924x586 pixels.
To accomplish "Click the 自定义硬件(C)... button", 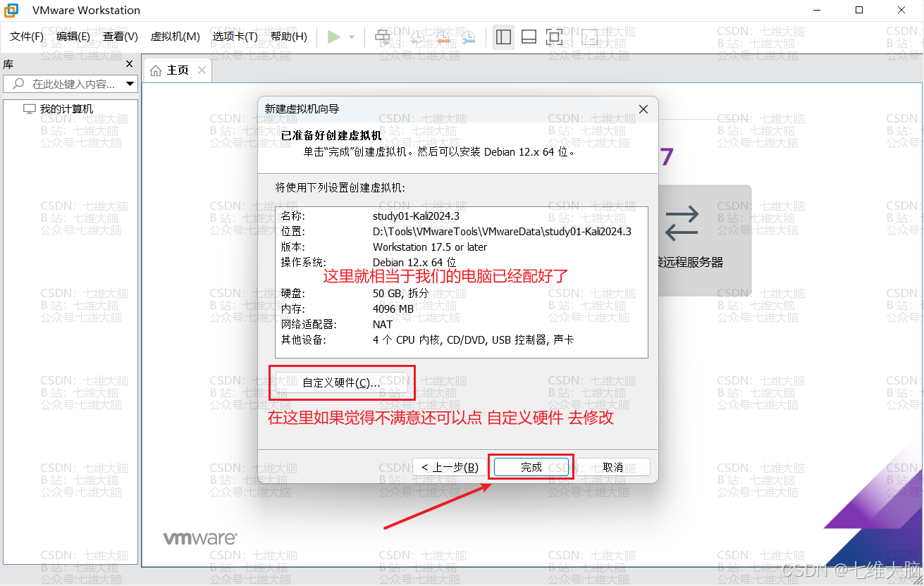I will [341, 382].
